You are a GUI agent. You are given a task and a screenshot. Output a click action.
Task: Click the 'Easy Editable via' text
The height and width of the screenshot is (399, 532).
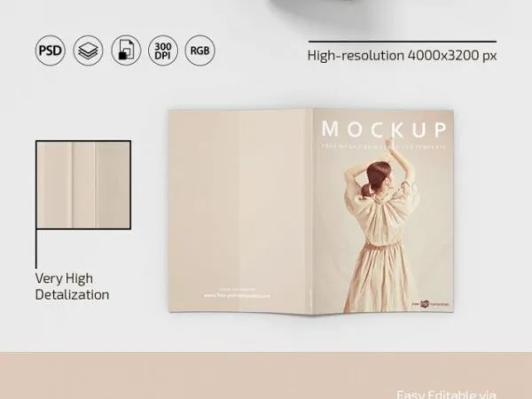pos(446,395)
